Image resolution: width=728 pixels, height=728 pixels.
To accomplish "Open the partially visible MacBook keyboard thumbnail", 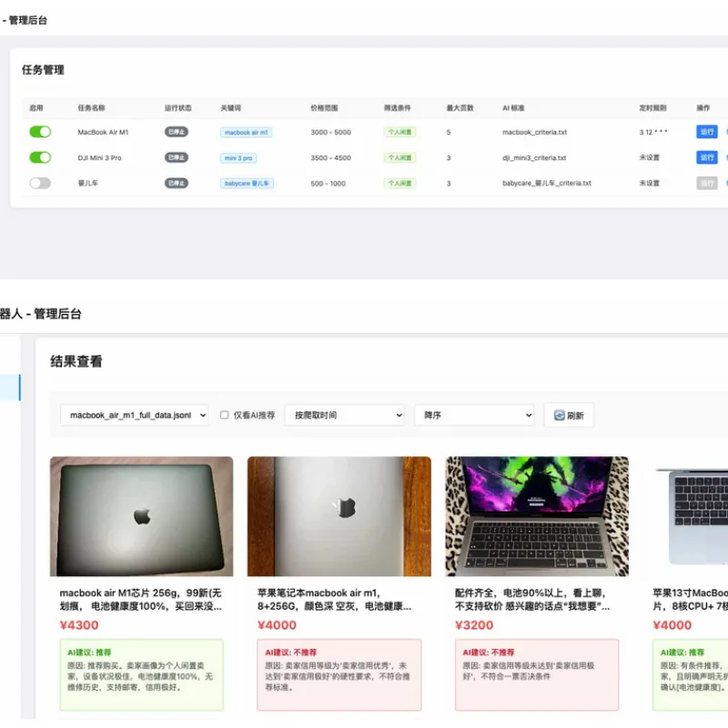I will (x=690, y=516).
